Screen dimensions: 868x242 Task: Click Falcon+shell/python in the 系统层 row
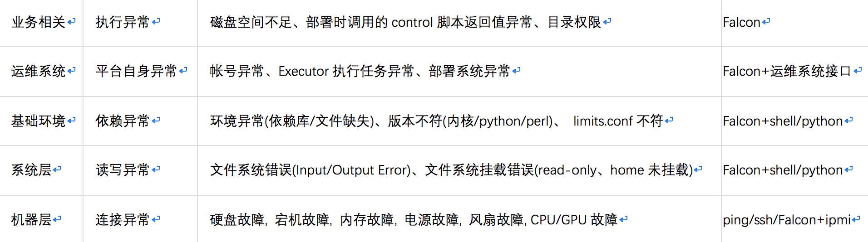[x=783, y=170]
